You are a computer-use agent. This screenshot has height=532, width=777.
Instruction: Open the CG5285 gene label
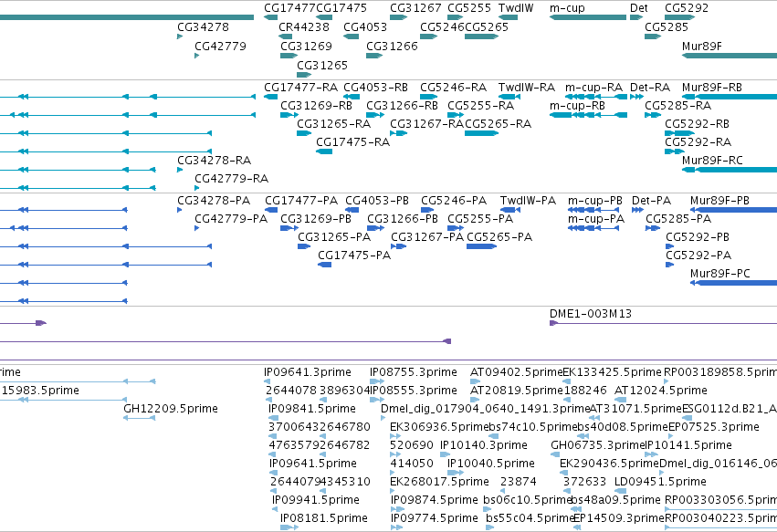point(666,26)
